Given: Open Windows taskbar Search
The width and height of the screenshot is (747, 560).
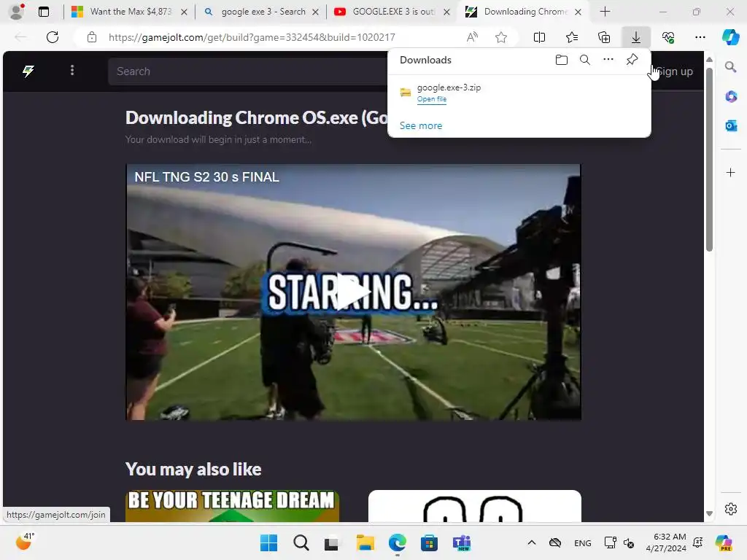Looking at the screenshot, I should point(301,542).
